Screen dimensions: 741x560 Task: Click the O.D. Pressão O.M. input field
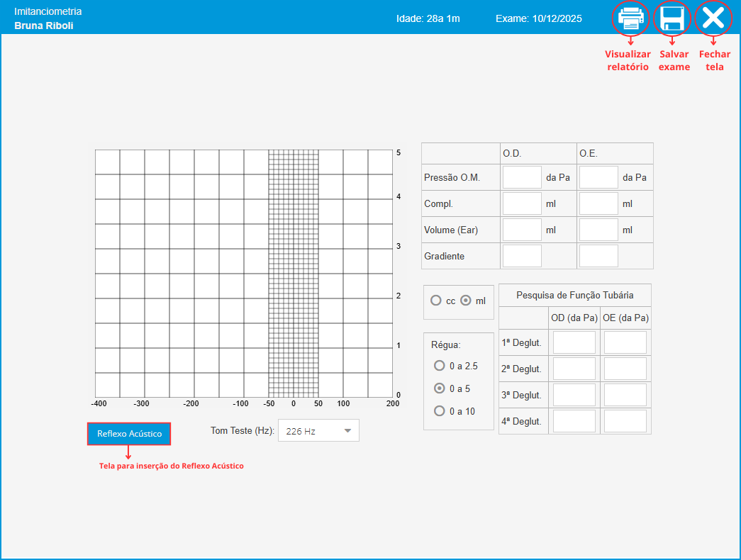522,177
